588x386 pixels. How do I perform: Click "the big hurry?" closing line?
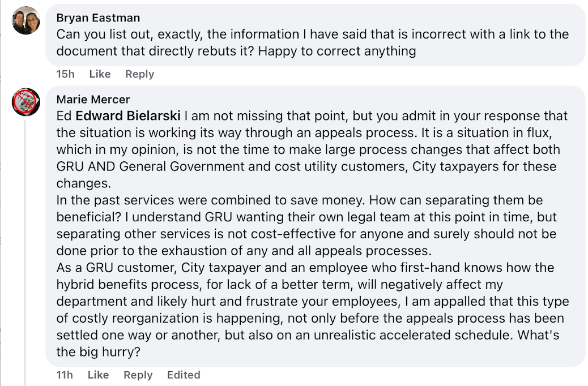click(x=98, y=352)
